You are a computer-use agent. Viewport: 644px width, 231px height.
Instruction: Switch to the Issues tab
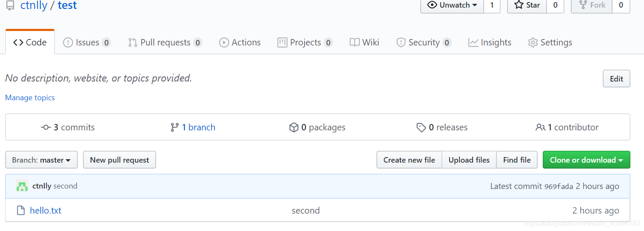[87, 42]
